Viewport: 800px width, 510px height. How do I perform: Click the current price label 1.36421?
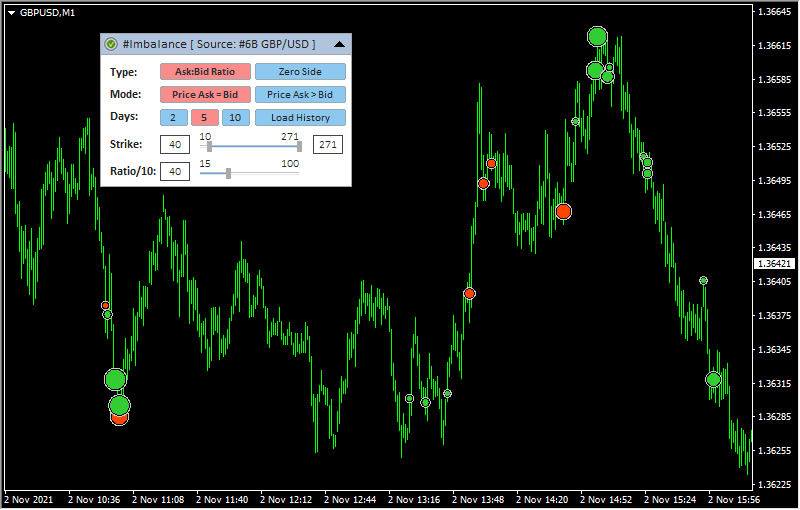[x=772, y=263]
